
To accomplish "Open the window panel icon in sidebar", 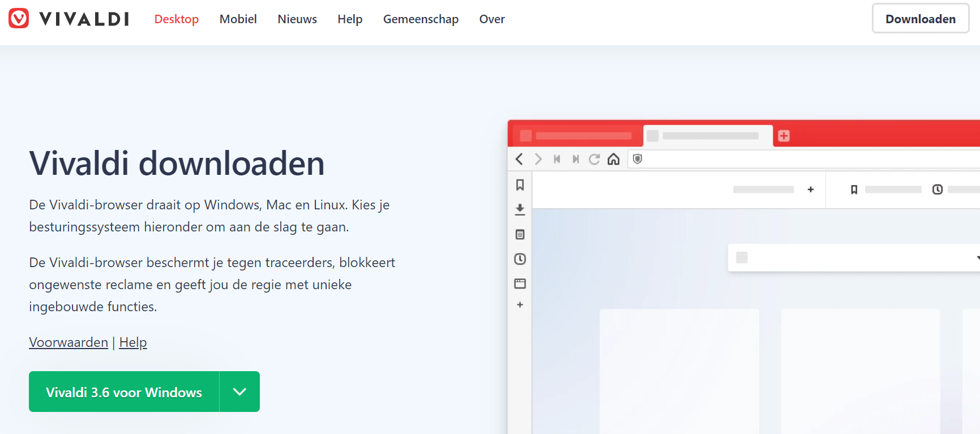I will coord(520,283).
